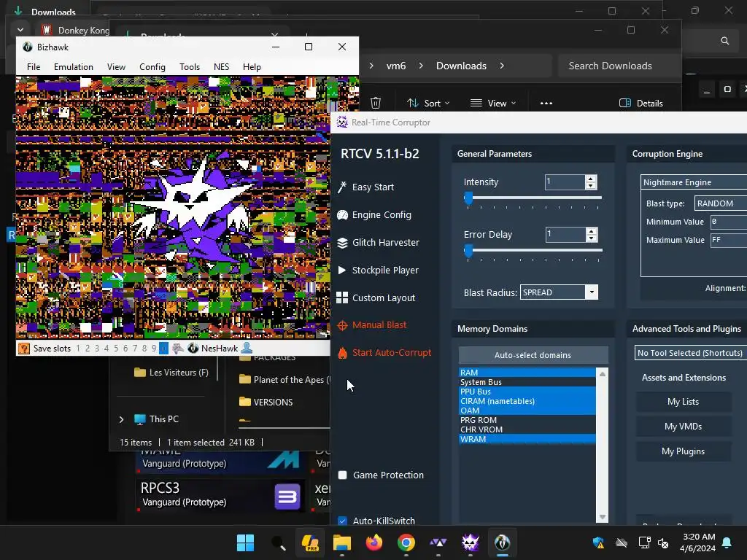Click the question block icon in Bizhawk status bar
This screenshot has height=560, width=747.
point(24,349)
